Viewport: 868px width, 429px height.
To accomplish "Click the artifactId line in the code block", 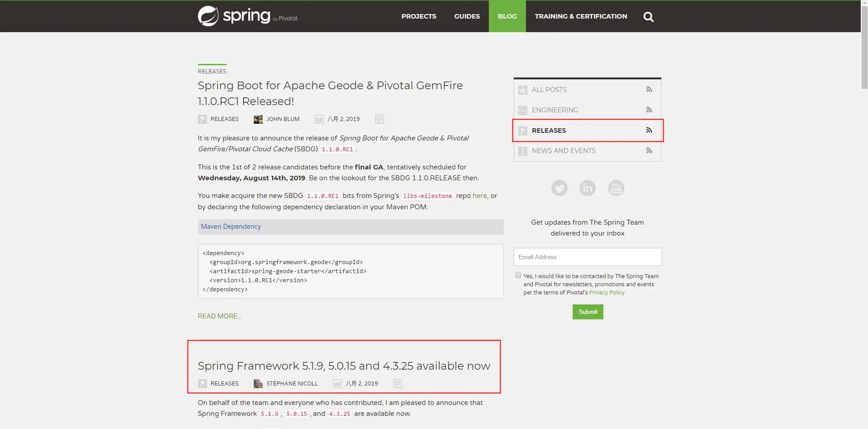I will pyautogui.click(x=288, y=271).
